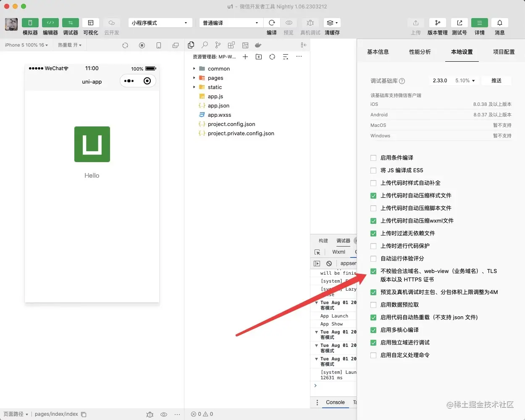Switch to the 基本信息 tab
Viewport: 525px width, 420px height.
(378, 52)
